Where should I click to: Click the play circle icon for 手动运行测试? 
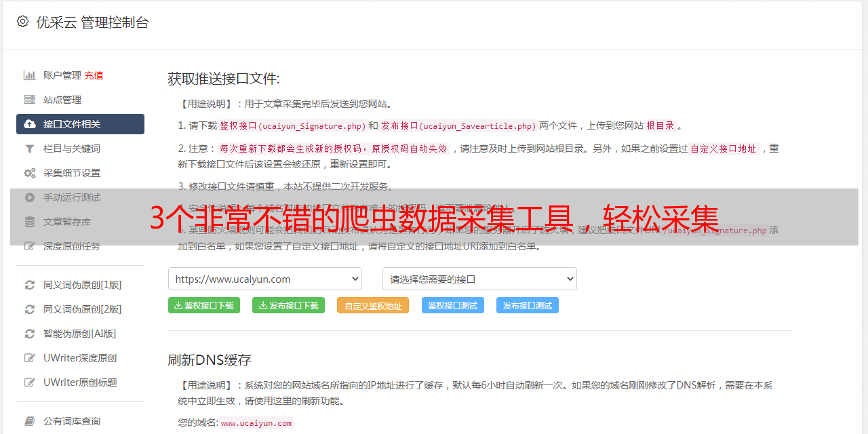point(30,197)
